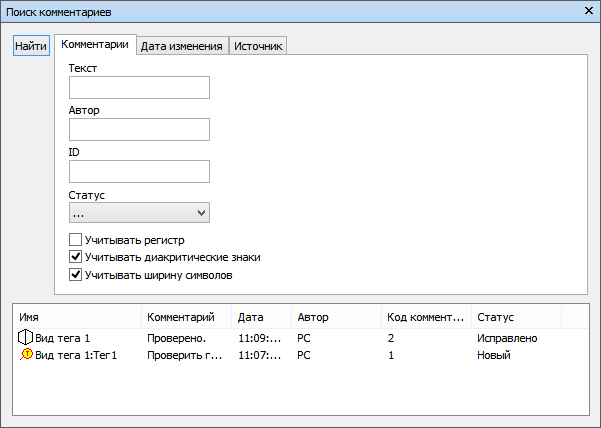Select the Комментарии tab
This screenshot has height=428, width=601.
pos(95,44)
